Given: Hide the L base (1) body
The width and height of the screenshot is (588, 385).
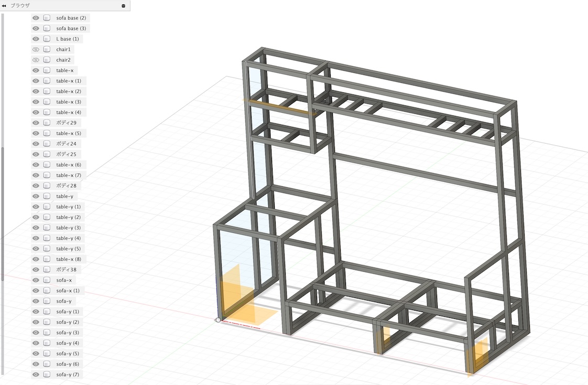Looking at the screenshot, I should (36, 39).
